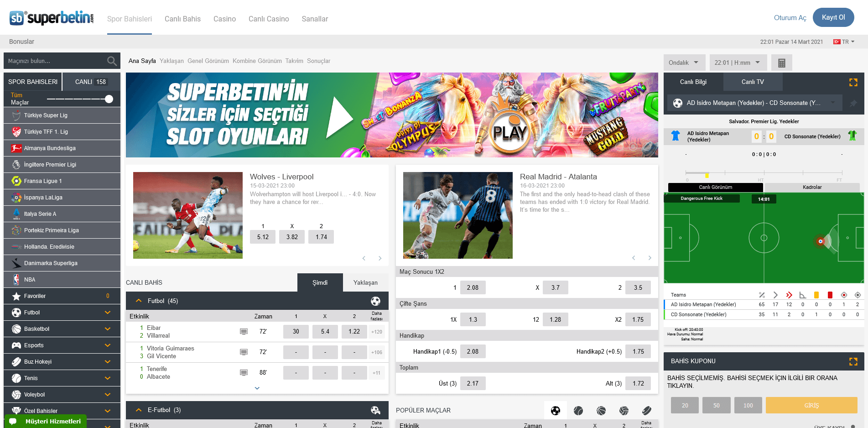Click yellow card stats icon
The width and height of the screenshot is (868, 428).
[x=816, y=295]
